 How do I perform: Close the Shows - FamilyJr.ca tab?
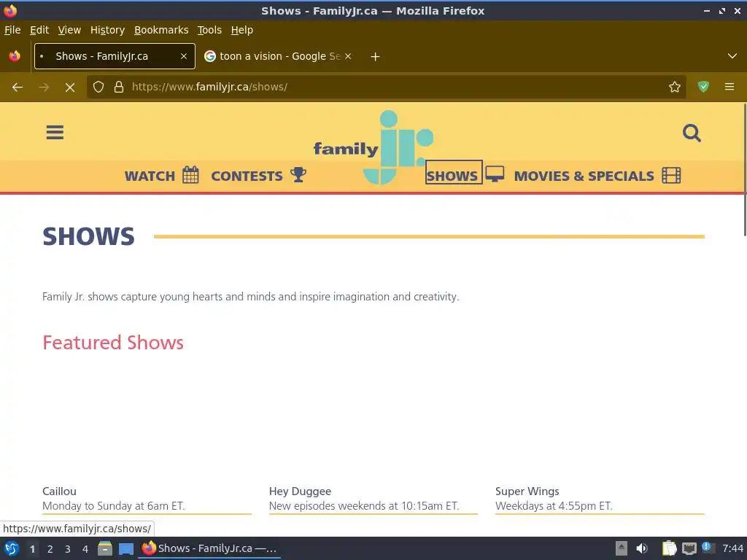(x=183, y=56)
